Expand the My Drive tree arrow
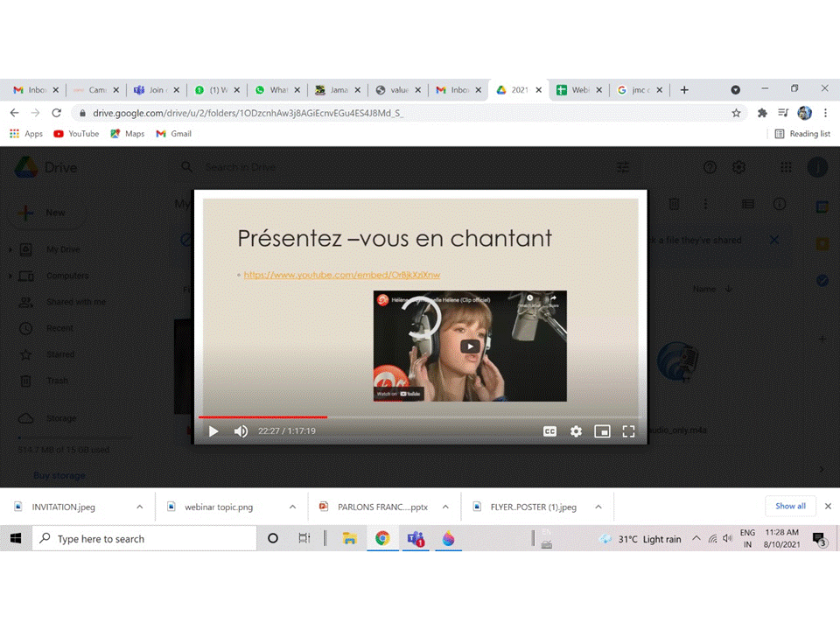Image resolution: width=840 pixels, height=630 pixels. coord(10,249)
